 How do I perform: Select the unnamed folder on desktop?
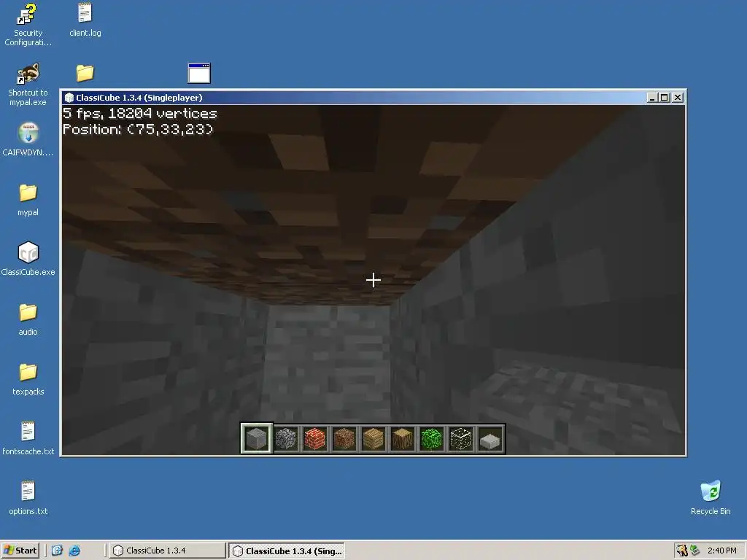coord(85,73)
